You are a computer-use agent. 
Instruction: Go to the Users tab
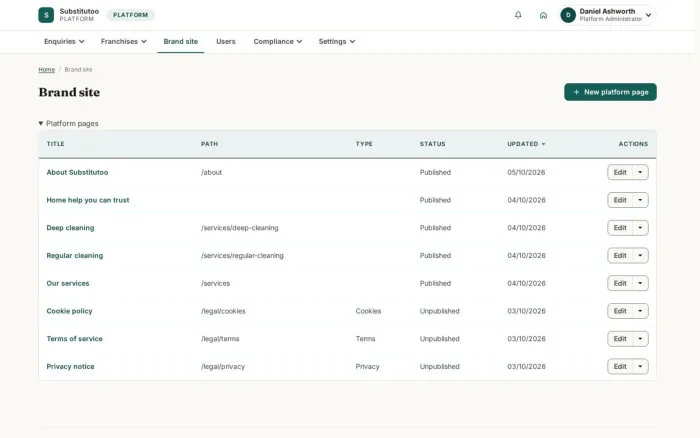pos(225,42)
